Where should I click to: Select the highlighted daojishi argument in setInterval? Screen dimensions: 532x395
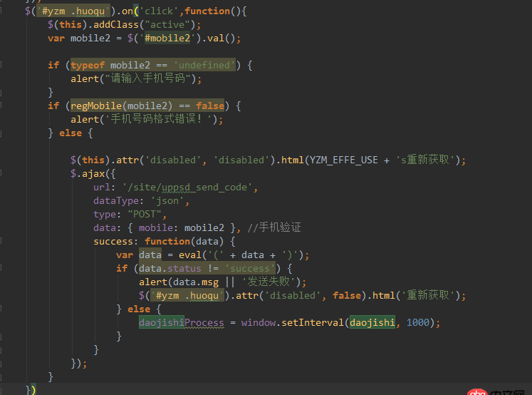[372, 323]
